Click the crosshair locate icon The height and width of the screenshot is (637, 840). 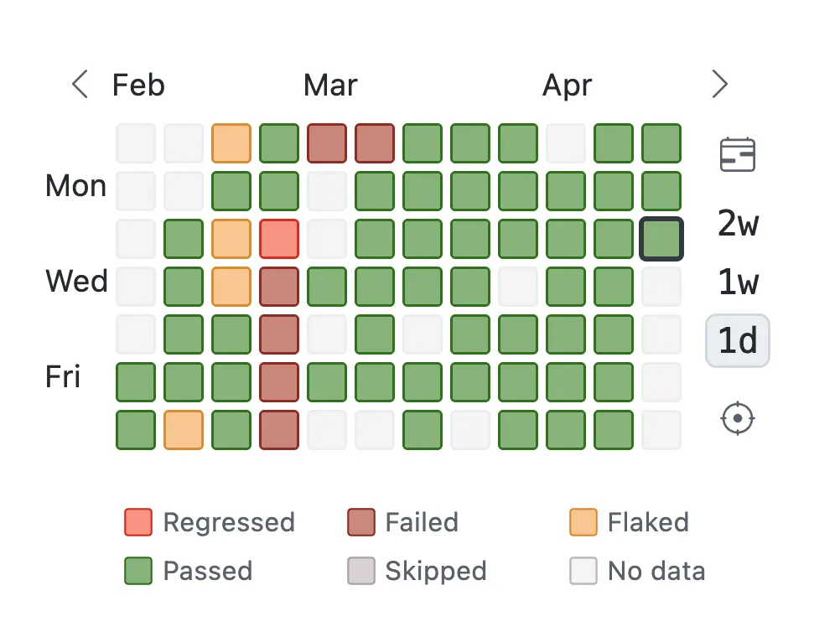coord(737,418)
